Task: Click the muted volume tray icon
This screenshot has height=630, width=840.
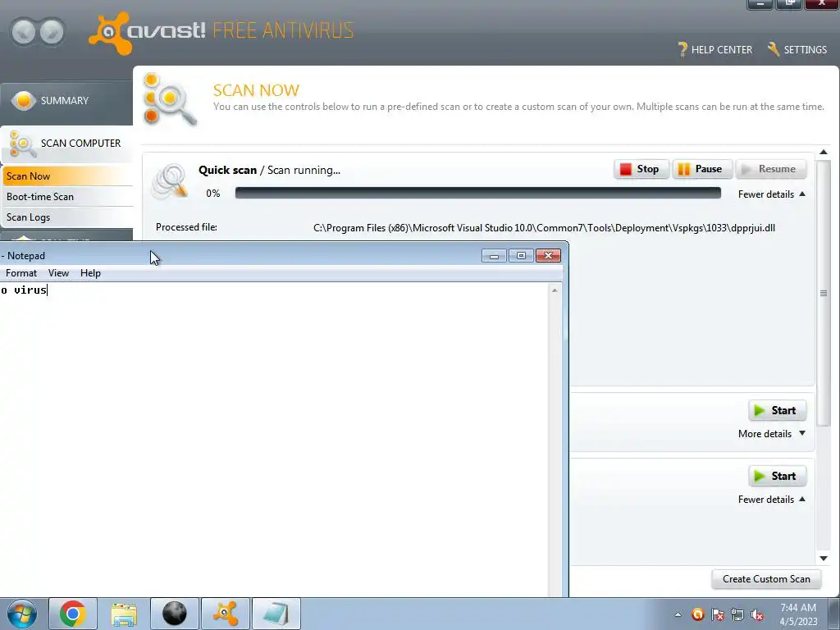Action: pos(757,614)
